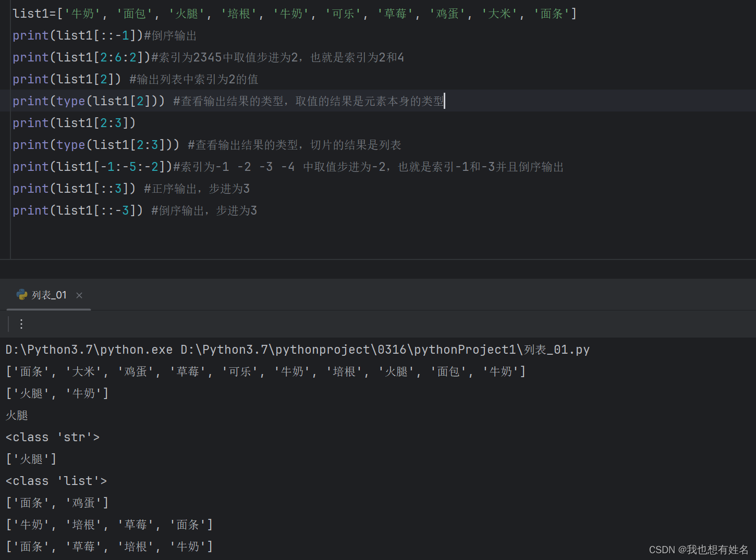Viewport: 756px width, 560px height.
Task: Click the Python logo on the 列表_01 run tab
Action: pyautogui.click(x=21, y=294)
